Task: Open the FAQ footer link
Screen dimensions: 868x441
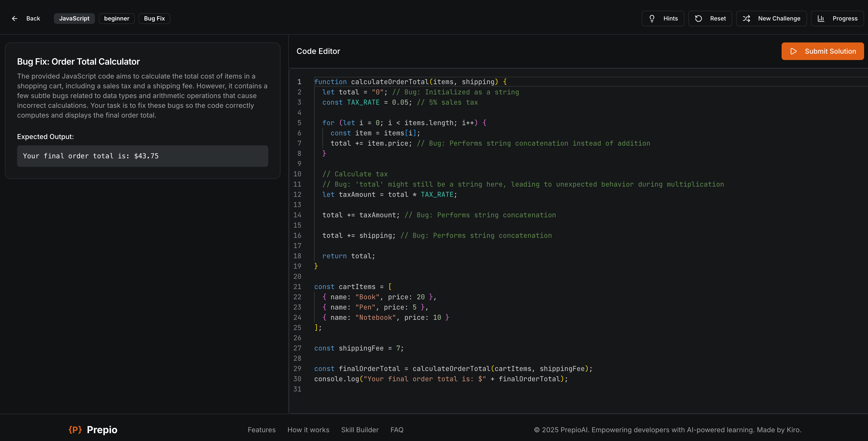Action: [x=397, y=430]
